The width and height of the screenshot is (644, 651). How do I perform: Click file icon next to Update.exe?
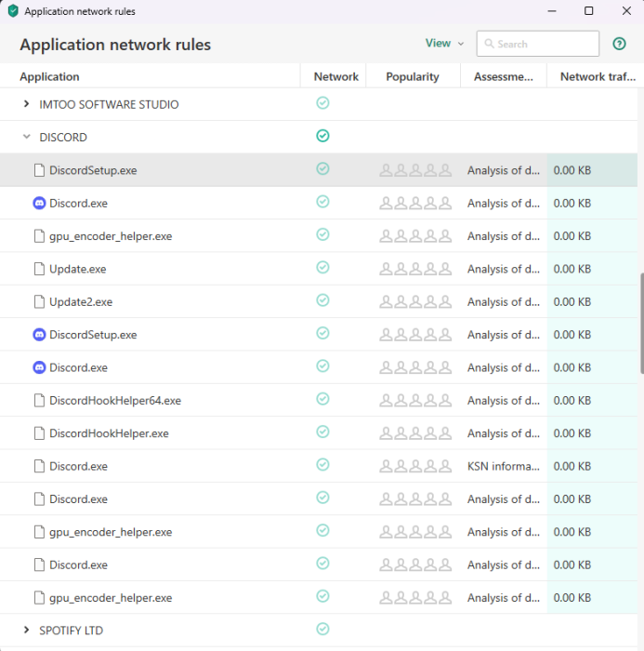(x=39, y=269)
